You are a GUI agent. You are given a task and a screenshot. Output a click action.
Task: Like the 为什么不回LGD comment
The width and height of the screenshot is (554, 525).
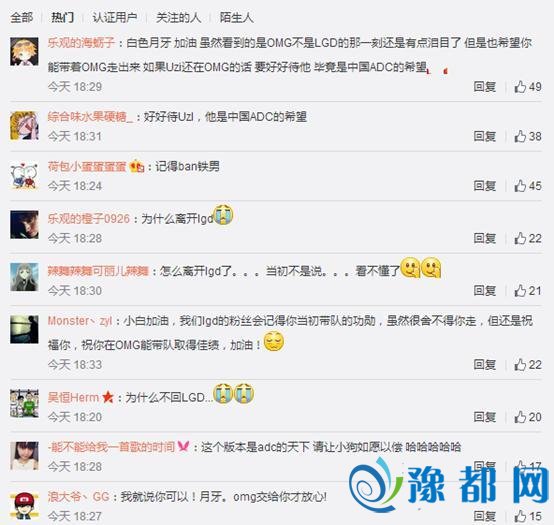(x=528, y=417)
